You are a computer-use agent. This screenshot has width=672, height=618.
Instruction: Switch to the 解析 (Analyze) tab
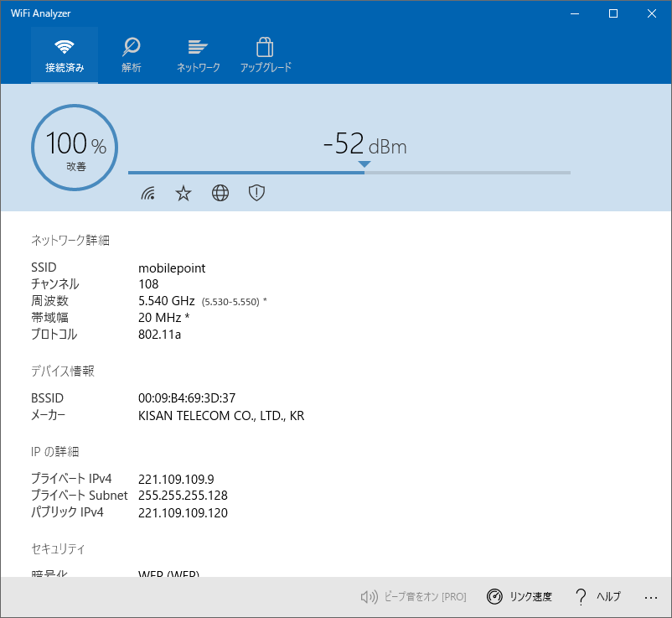(132, 55)
